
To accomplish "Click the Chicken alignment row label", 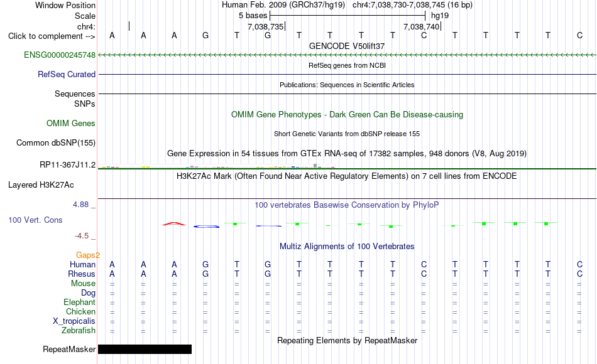I will click(x=80, y=311).
